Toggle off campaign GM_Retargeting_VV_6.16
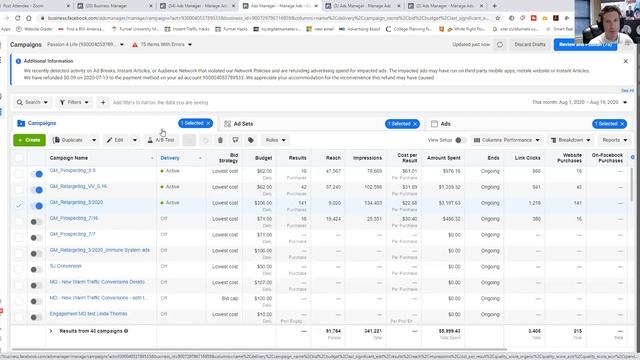This screenshot has height=360, width=640. tap(37, 190)
